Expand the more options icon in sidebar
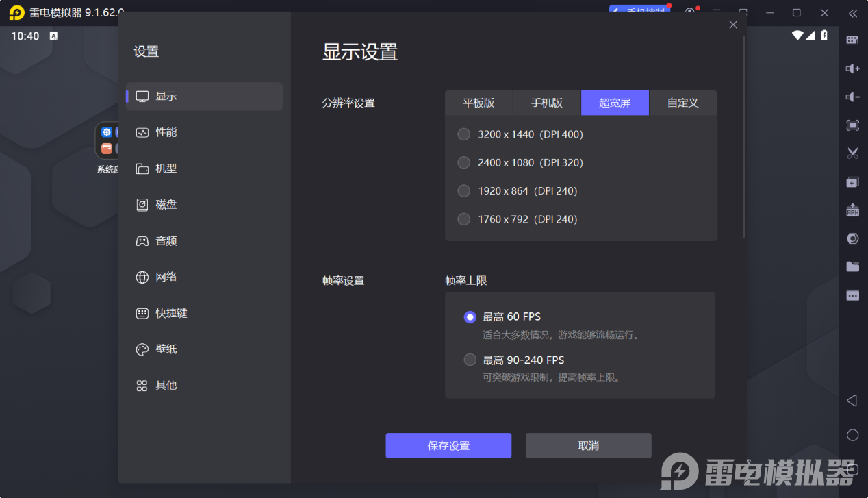The width and height of the screenshot is (868, 498). [x=852, y=295]
